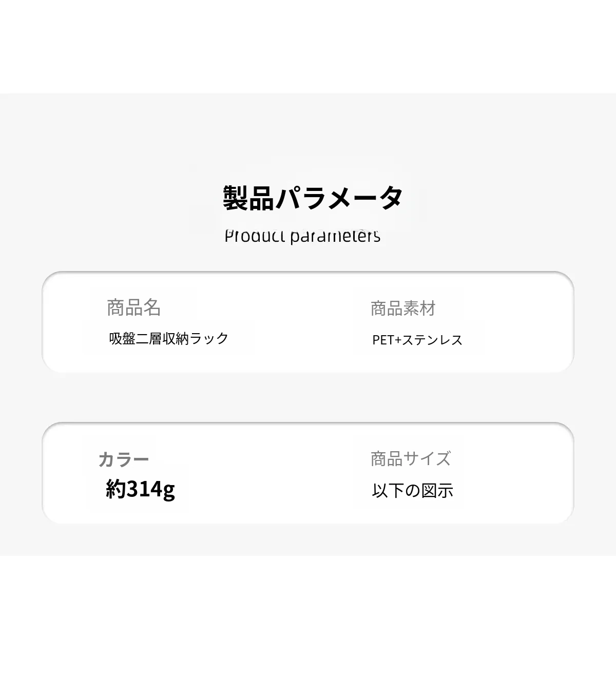This screenshot has height=675, width=616.
Task: Click the 約314g value text
Action: 140,489
